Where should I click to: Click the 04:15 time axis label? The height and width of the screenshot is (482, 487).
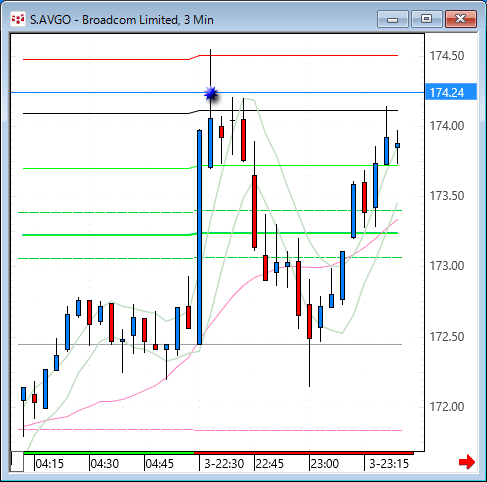pyautogui.click(x=49, y=464)
